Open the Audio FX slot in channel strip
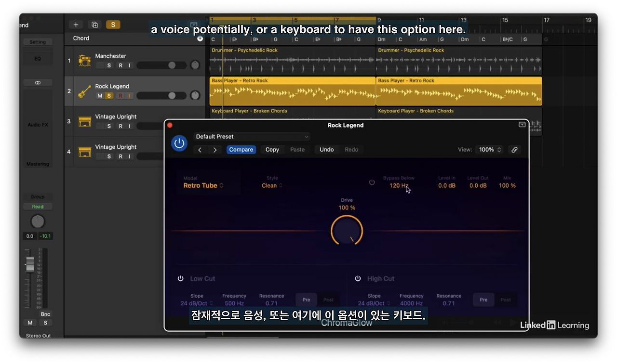617x364 pixels. click(38, 125)
